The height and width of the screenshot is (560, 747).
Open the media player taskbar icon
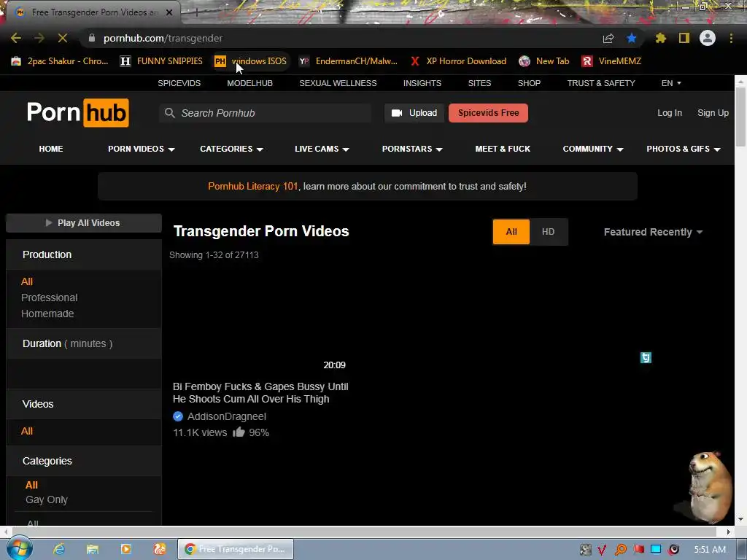125,549
